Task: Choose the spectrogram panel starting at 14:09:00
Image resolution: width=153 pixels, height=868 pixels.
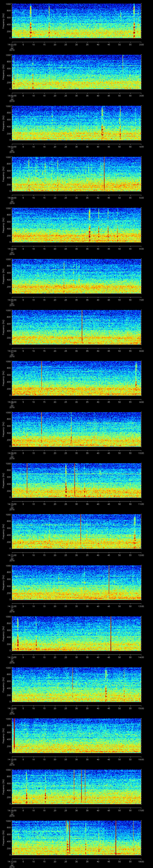Action: [76, 429]
